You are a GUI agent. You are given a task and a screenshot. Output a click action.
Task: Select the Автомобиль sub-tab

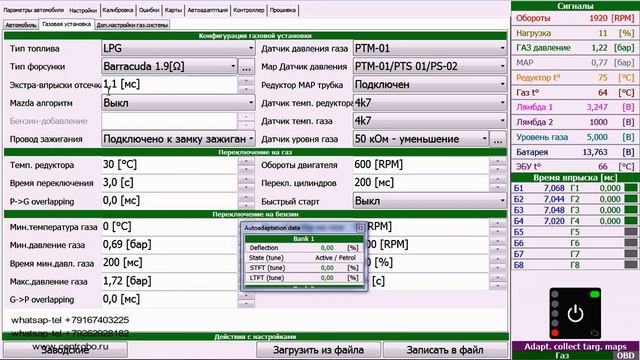21,25
